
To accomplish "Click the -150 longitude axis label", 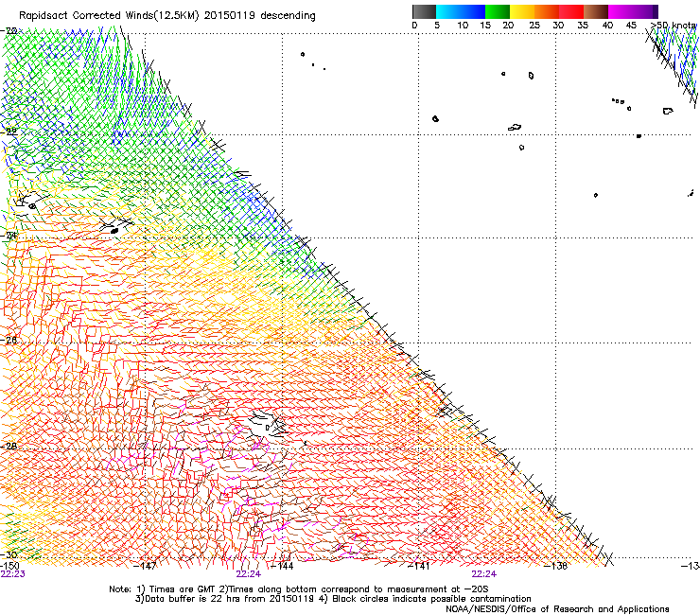I will pyautogui.click(x=9, y=566).
